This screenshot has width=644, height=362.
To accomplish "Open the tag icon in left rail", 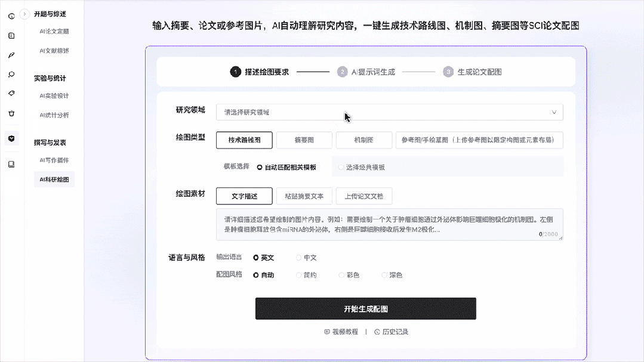I will click(x=11, y=94).
